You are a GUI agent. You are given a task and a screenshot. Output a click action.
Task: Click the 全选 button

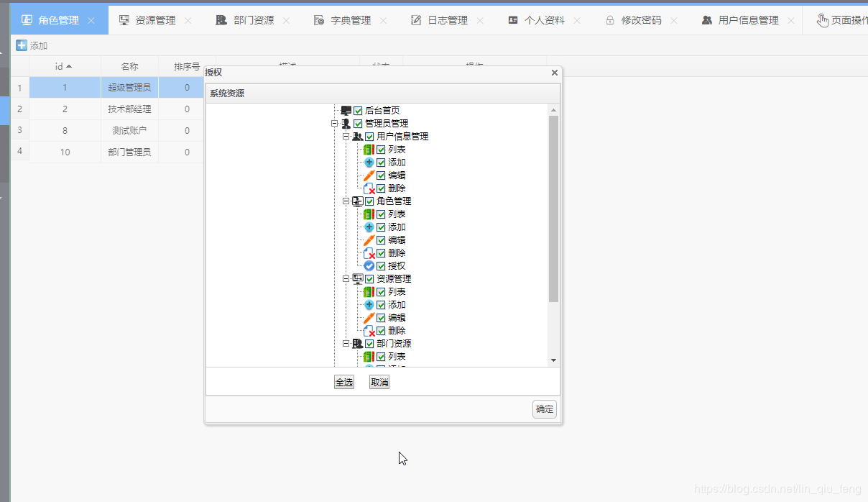[x=344, y=382]
